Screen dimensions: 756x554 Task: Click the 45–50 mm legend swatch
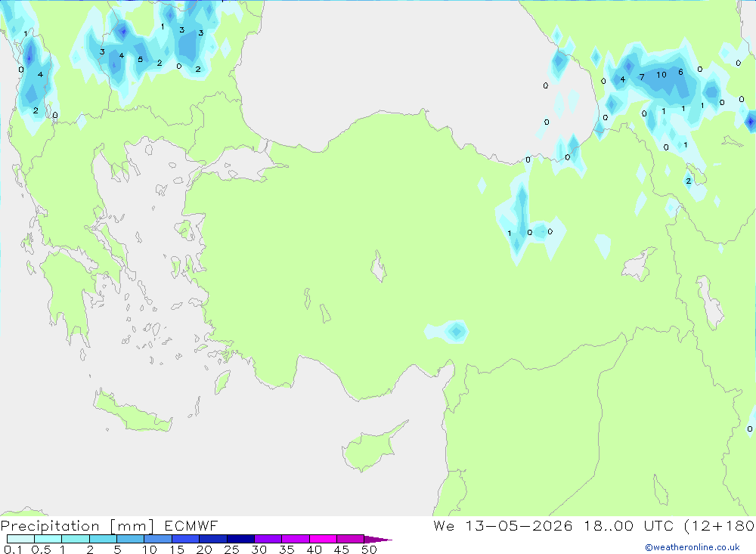point(351,539)
